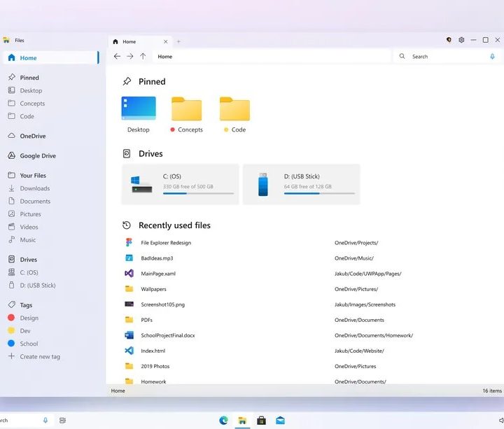Select Downloads under Your Files
Image resolution: width=504 pixels, height=429 pixels.
point(34,188)
